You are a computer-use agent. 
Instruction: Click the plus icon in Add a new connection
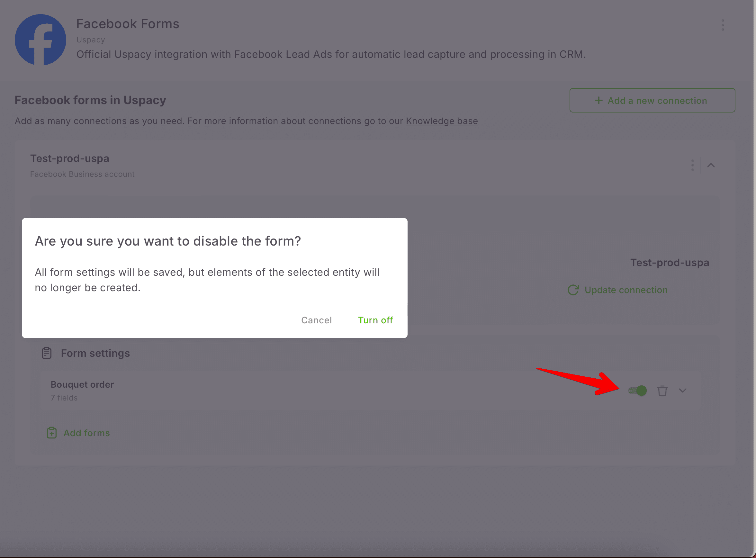tap(598, 100)
